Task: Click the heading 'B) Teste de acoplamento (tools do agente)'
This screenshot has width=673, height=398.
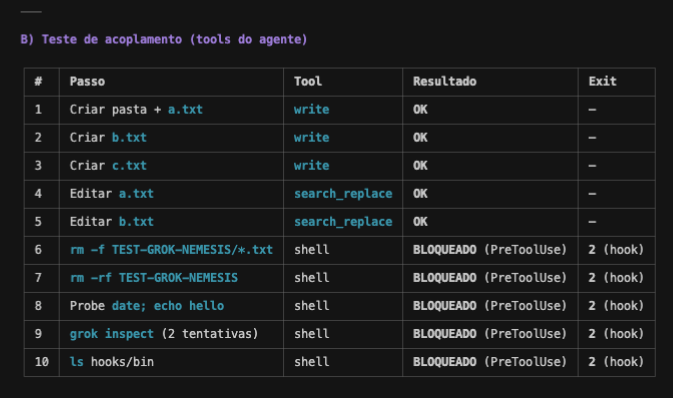Action: [x=164, y=39]
